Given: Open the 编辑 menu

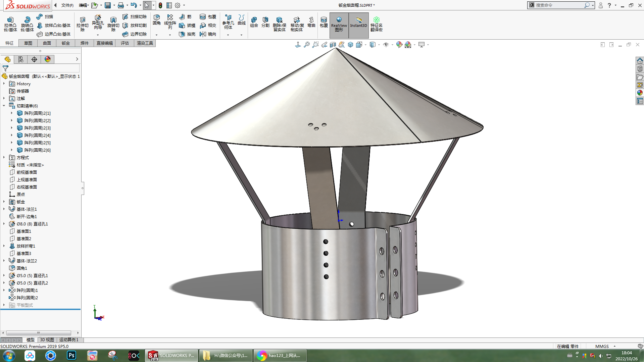Looking at the screenshot, I should [83, 5].
